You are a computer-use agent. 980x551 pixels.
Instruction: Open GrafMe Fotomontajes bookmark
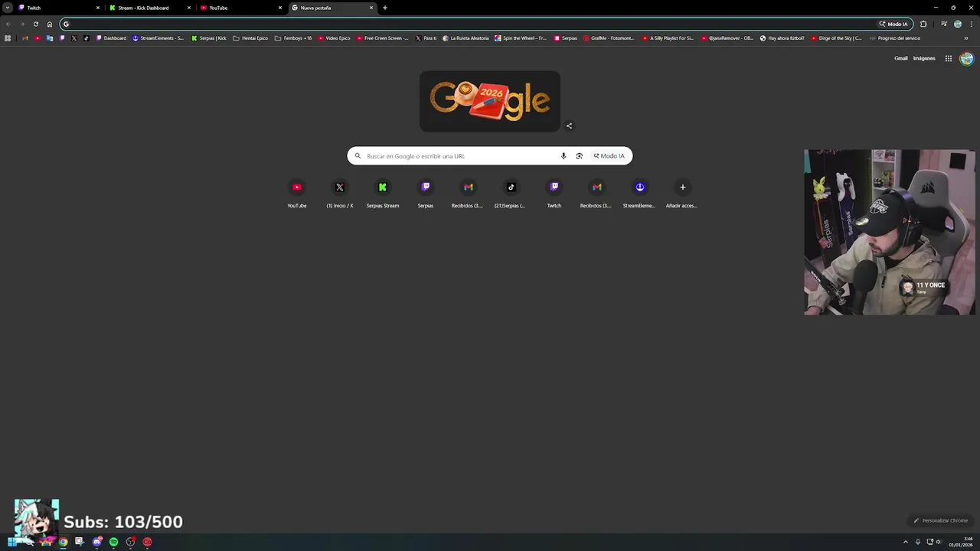click(x=609, y=38)
